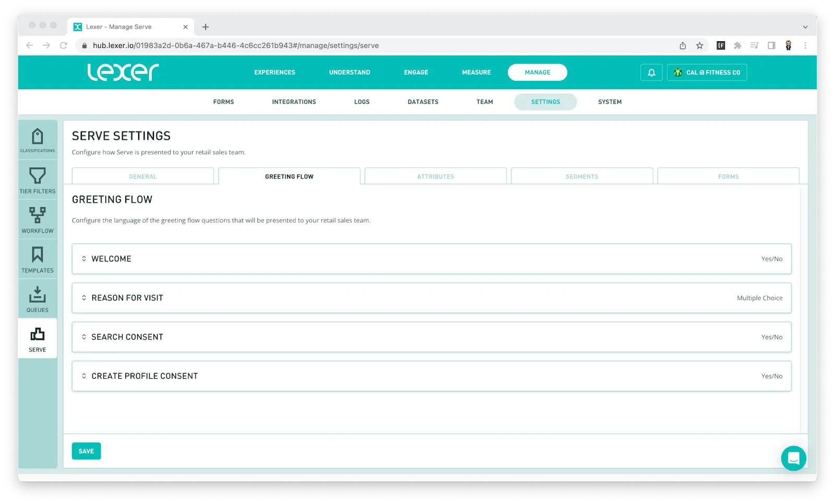The image size is (835, 504).
Task: Open the chat support bubble
Action: pos(794,458)
